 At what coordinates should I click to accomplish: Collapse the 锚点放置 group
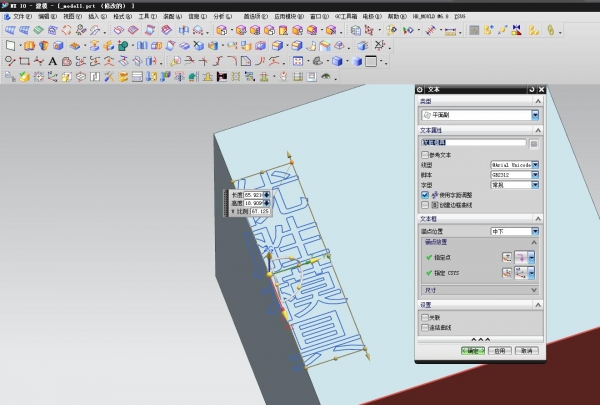pyautogui.click(x=534, y=242)
